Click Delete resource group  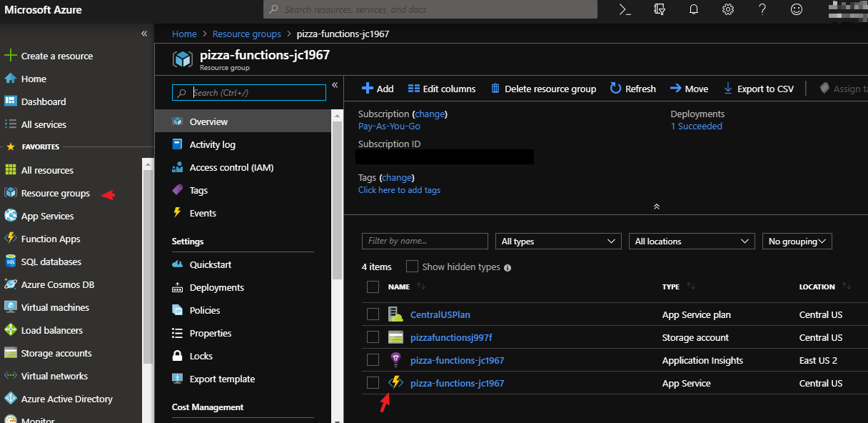[543, 89]
